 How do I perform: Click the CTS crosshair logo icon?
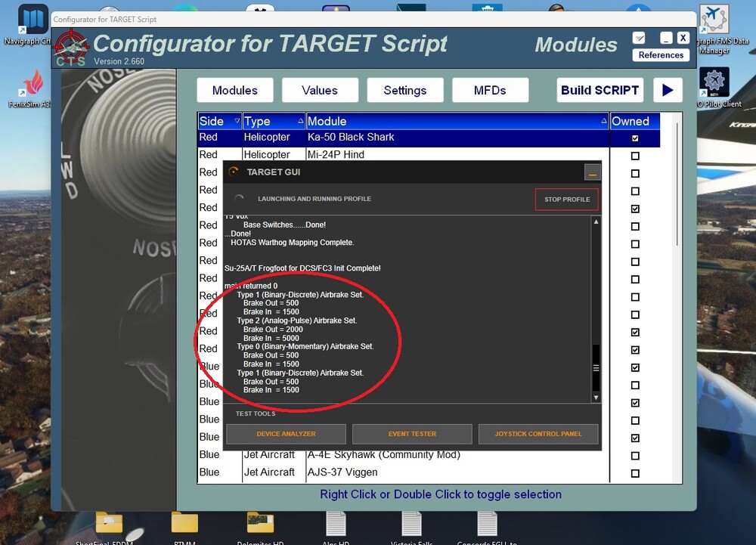71,47
